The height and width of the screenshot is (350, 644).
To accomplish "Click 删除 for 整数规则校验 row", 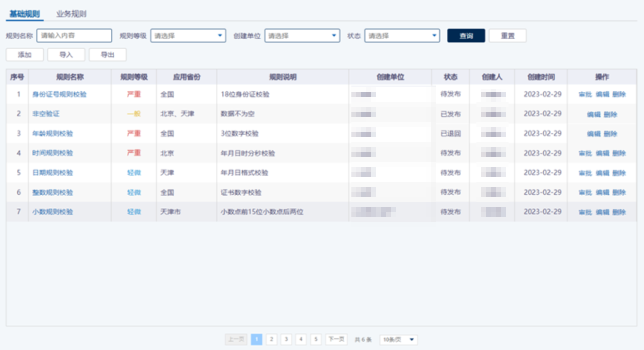I will (x=619, y=192).
